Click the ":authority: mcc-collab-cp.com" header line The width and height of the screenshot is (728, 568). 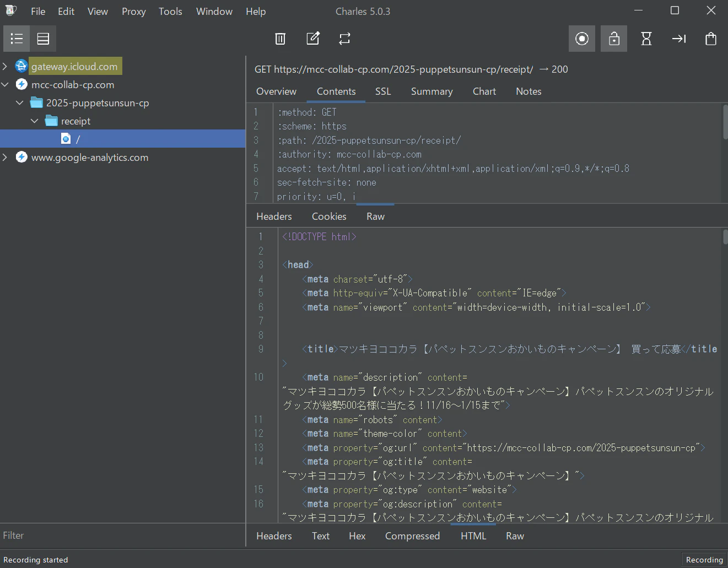(349, 154)
